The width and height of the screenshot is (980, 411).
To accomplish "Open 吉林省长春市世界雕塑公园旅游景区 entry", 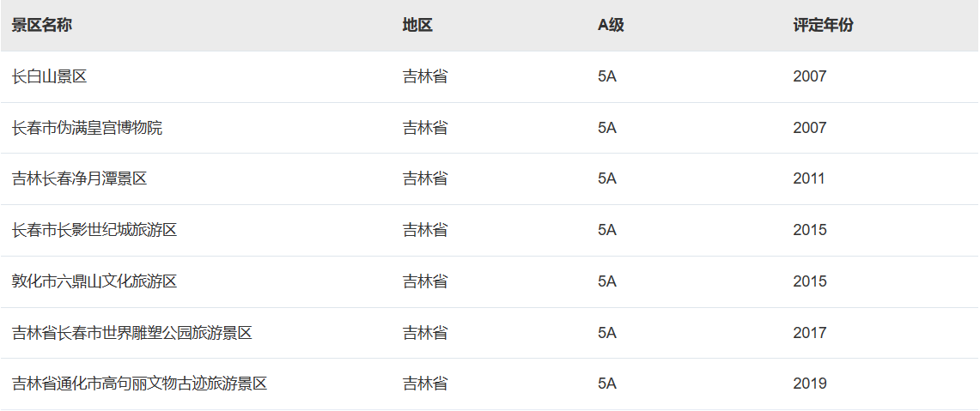I will (x=132, y=332).
